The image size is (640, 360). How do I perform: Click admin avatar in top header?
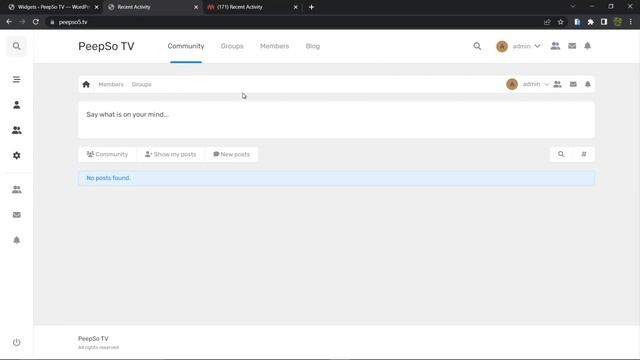pos(502,46)
